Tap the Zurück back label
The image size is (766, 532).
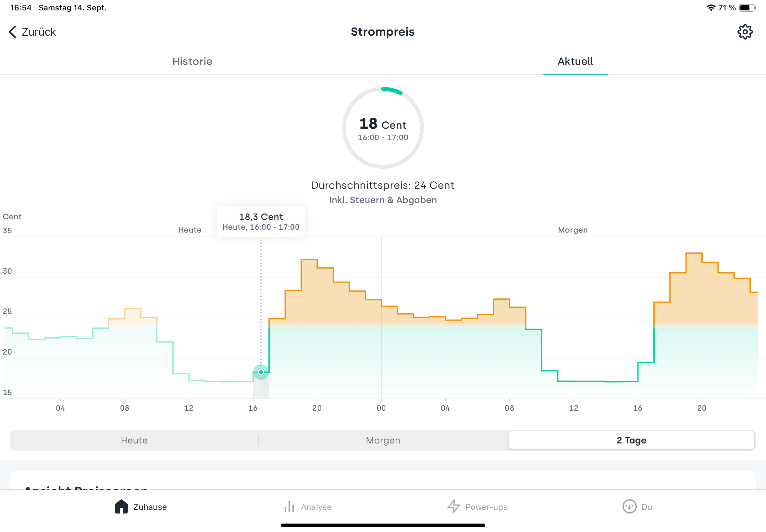(x=39, y=32)
